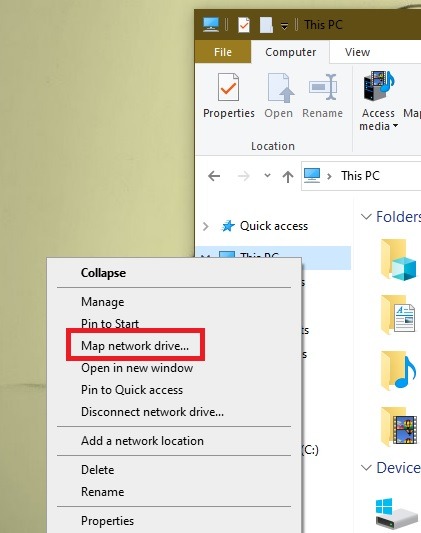Open the recent locations dropdown
This screenshot has height=533, width=421.
pos(267,175)
